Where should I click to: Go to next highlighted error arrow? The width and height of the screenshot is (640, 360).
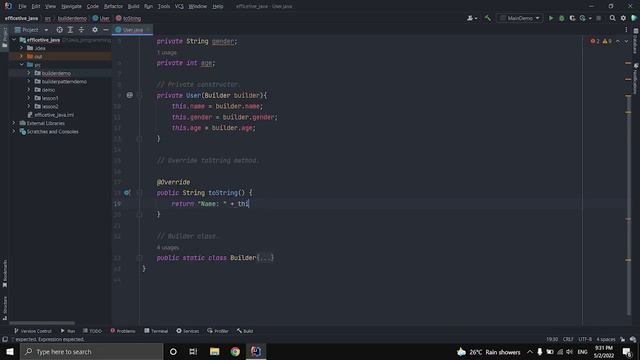tap(626, 41)
